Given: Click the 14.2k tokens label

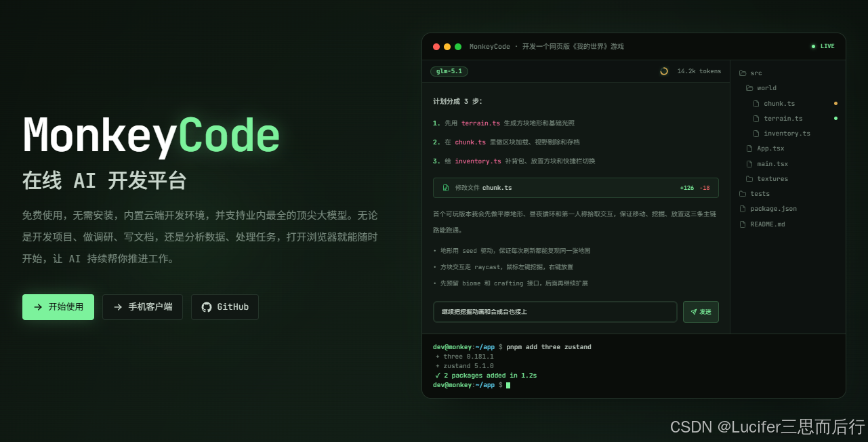Looking at the screenshot, I should [699, 71].
